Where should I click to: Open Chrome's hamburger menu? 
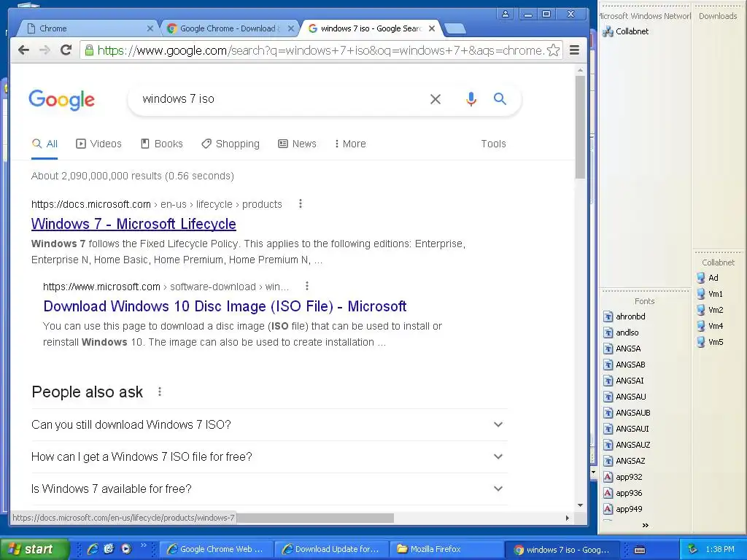[575, 50]
